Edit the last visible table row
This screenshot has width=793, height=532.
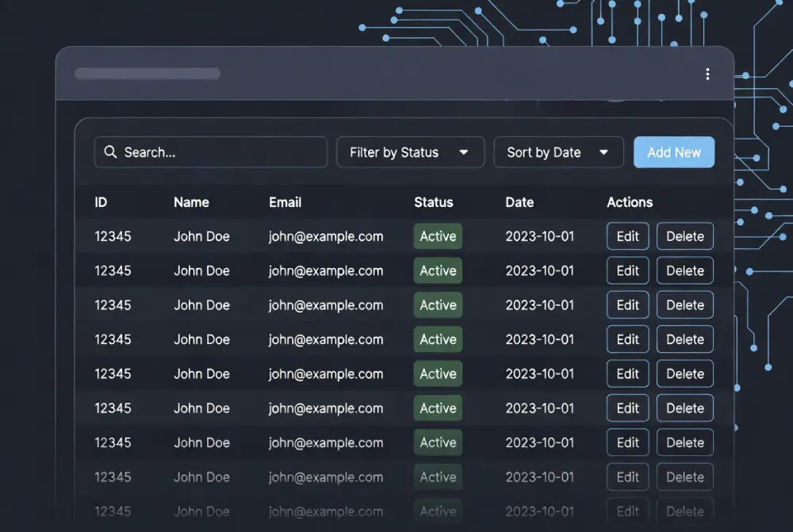pos(627,511)
